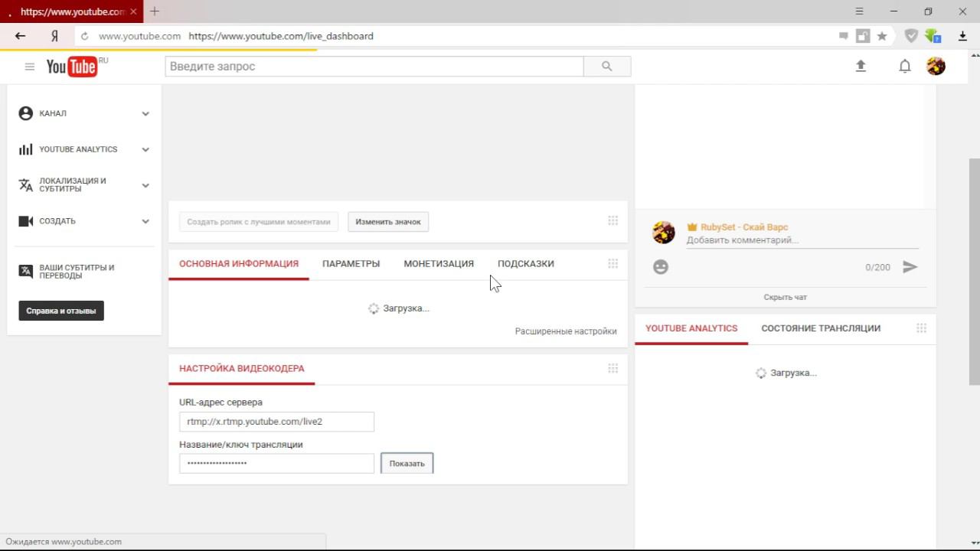
Task: Click the RubySet - Скай Варс channel name
Action: pyautogui.click(x=744, y=227)
